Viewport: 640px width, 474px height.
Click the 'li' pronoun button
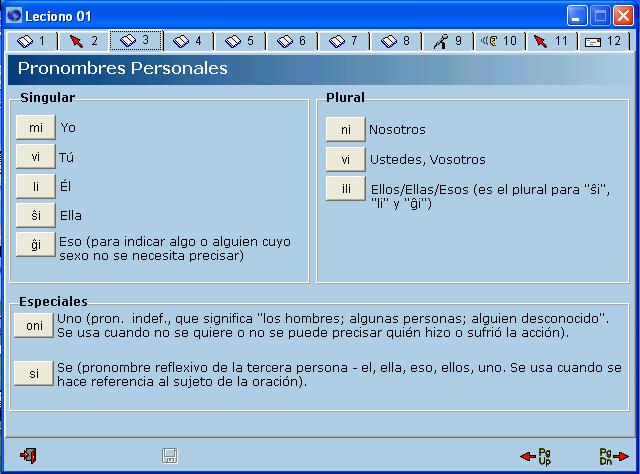[x=36, y=186]
